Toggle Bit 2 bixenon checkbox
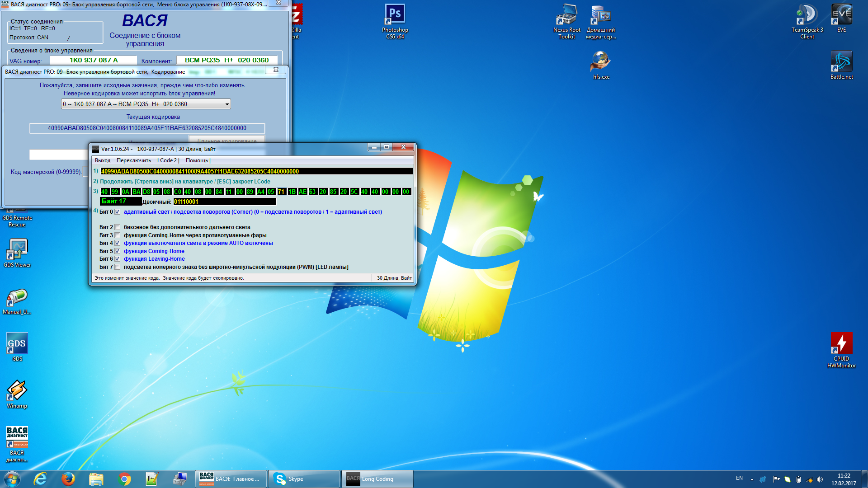868x488 pixels. [118, 227]
